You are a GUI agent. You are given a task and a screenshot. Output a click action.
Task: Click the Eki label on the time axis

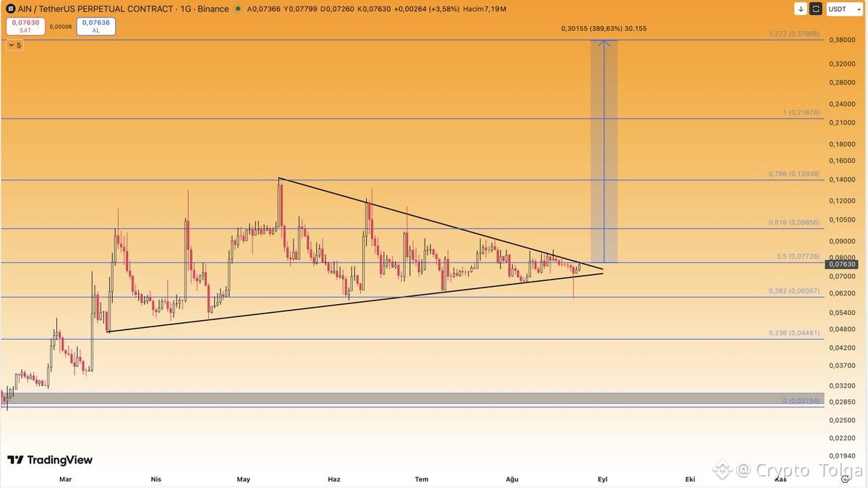click(x=690, y=479)
